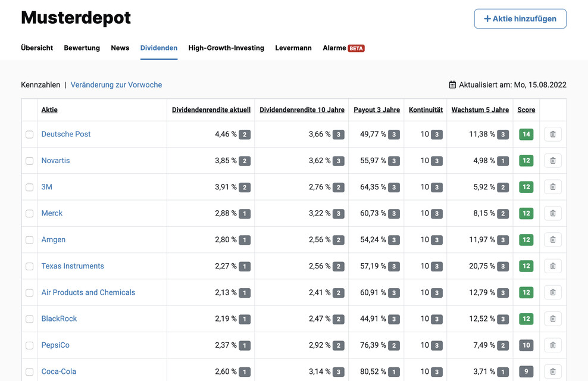Select Amgen via its checkbox
Viewport: 588px width, 381px height.
[x=29, y=240]
